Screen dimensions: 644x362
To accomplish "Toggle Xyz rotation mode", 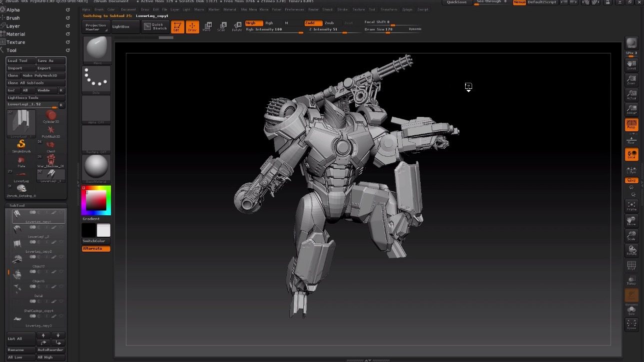I will (632, 180).
